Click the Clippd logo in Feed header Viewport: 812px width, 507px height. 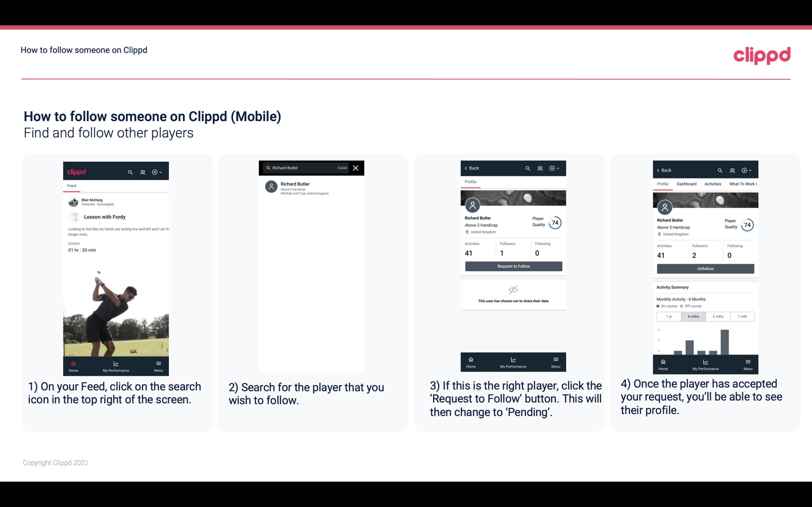coord(76,172)
